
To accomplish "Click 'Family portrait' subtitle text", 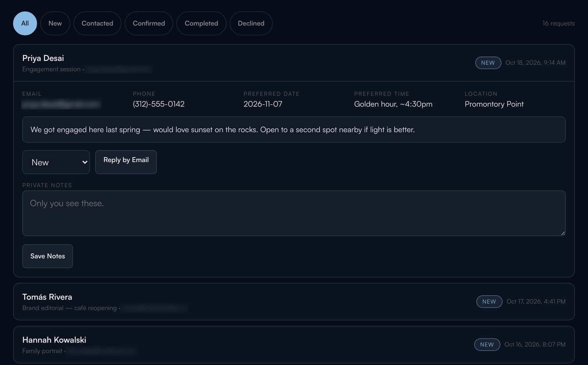I will click(x=42, y=351).
